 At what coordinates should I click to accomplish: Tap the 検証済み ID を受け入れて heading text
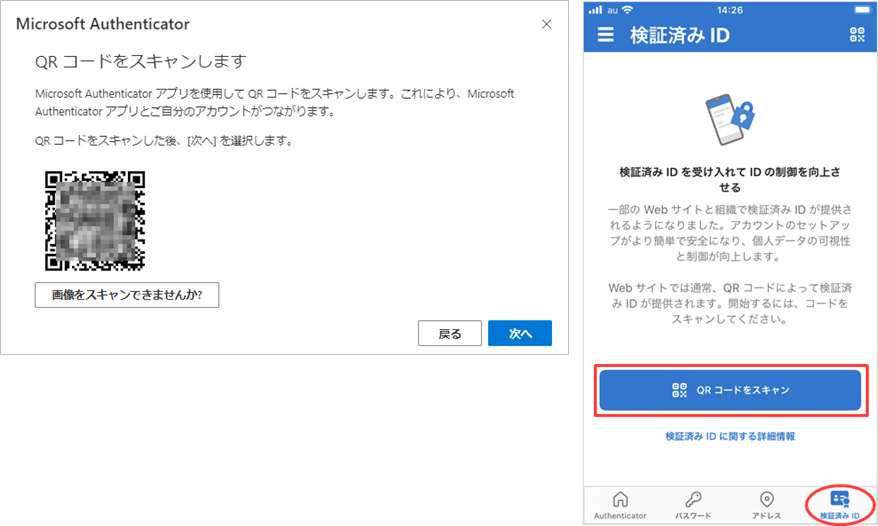[x=730, y=179]
